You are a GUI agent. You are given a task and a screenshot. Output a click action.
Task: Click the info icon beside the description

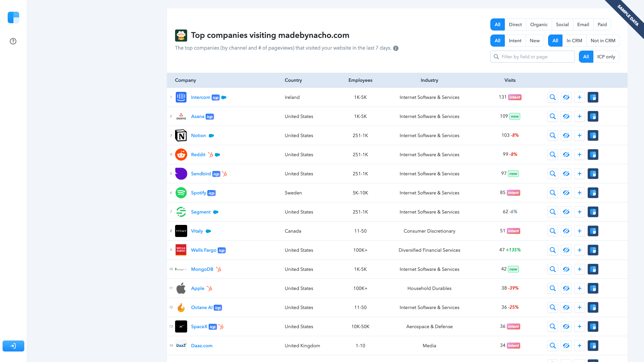coord(396,48)
